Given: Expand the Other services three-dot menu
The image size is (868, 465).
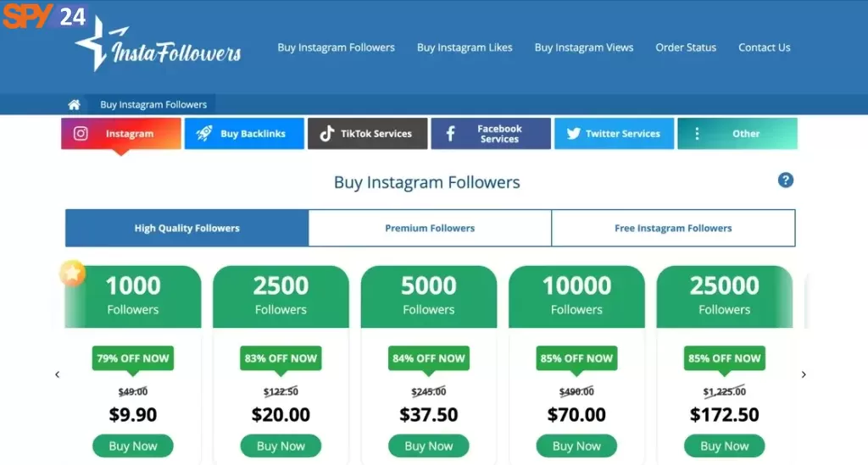Looking at the screenshot, I should pos(697,133).
